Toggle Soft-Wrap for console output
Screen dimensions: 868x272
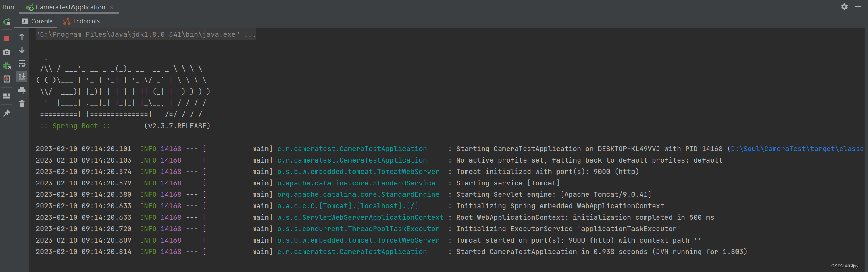coord(22,63)
